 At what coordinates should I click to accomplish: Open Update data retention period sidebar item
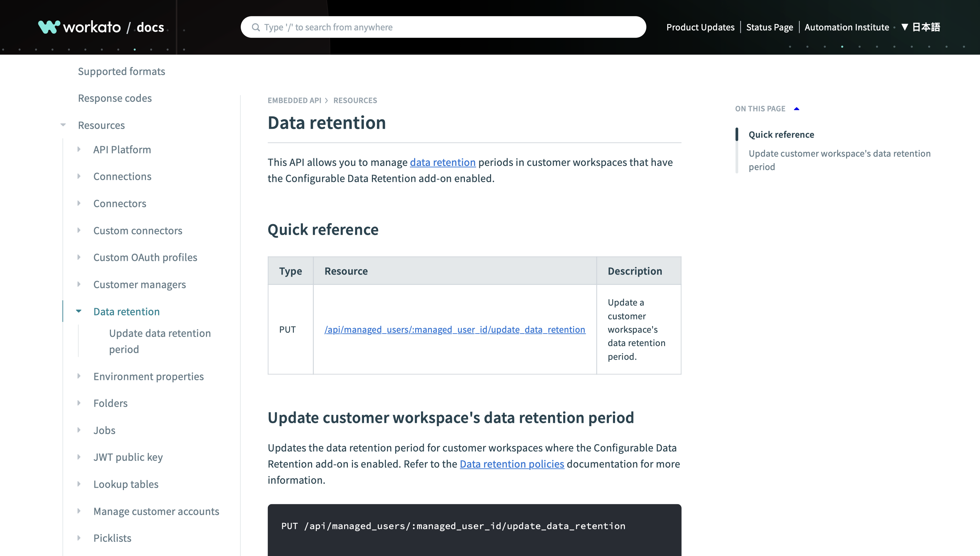[160, 341]
